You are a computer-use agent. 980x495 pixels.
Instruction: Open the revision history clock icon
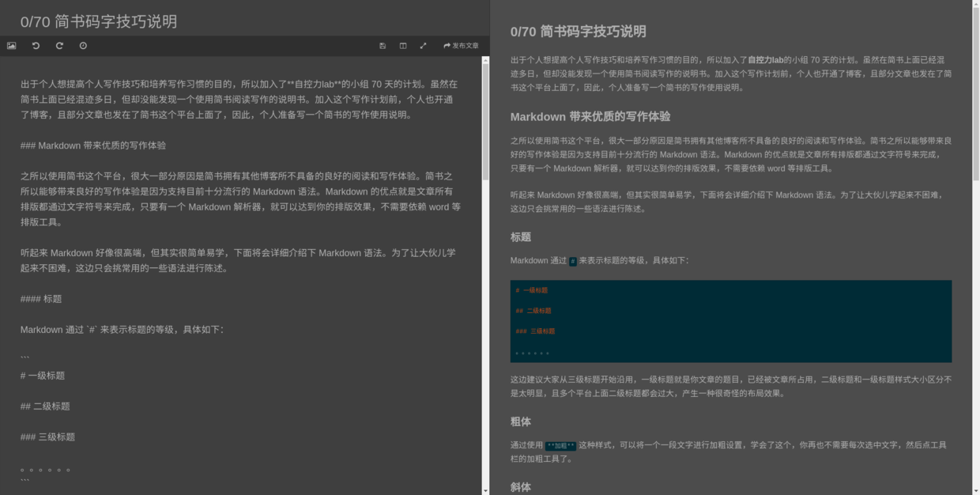83,46
